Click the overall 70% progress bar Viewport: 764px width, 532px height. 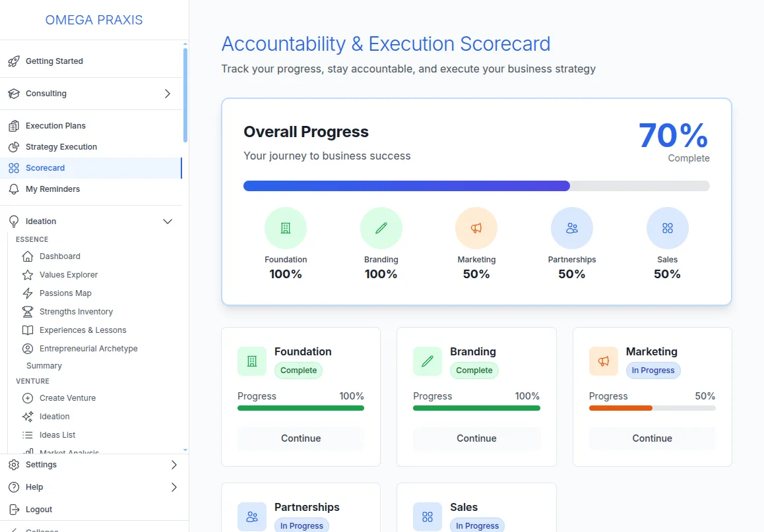point(476,186)
